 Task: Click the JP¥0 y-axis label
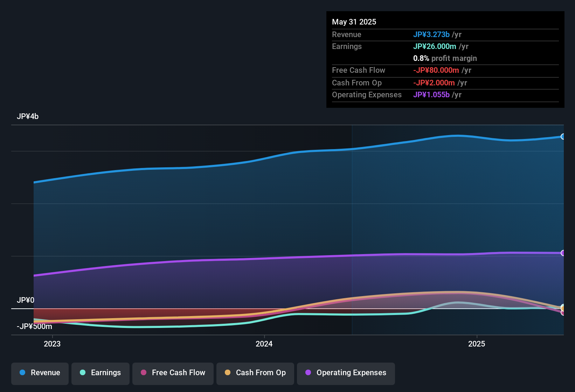point(26,300)
